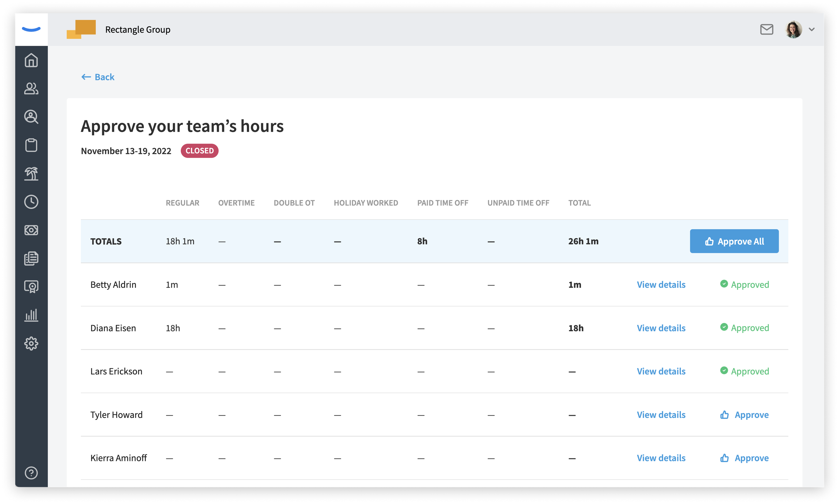This screenshot has width=839, height=504.
Task: Click the user avatar photo
Action: point(794,29)
